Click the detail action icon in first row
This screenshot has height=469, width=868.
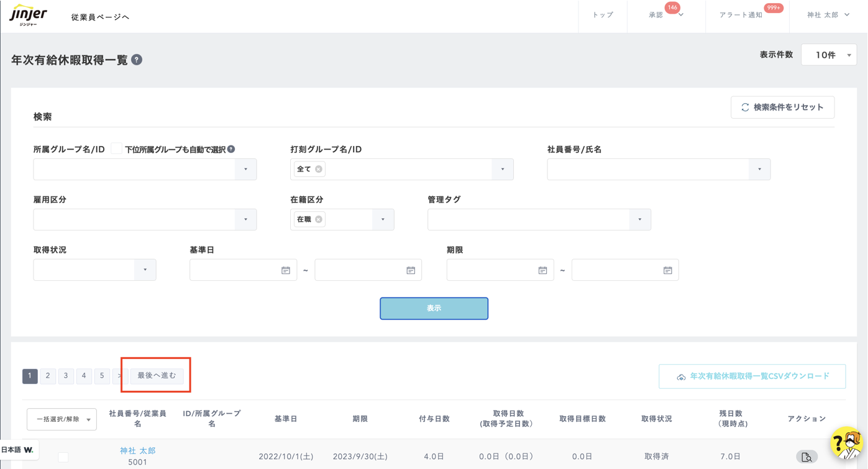coord(806,457)
